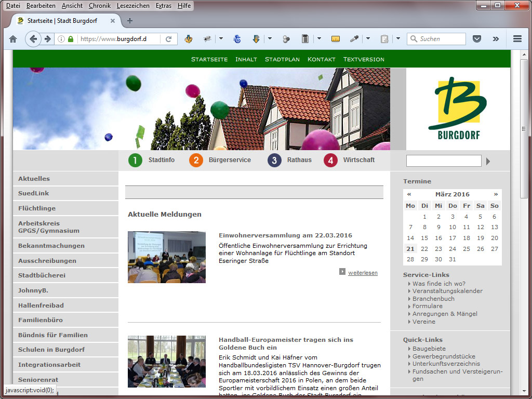Go forward using the forward arrow
532x399 pixels.
[x=48, y=39]
